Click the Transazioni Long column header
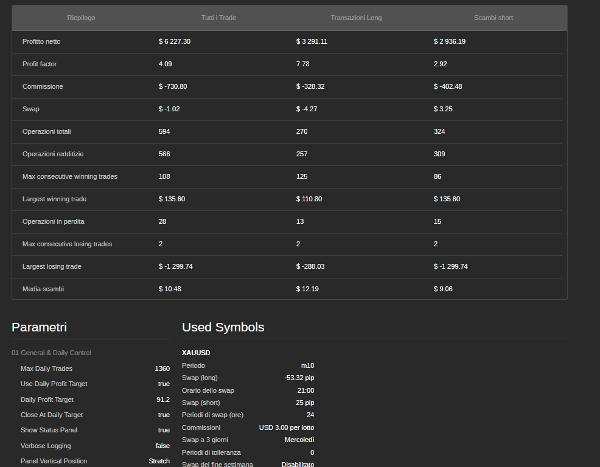The height and width of the screenshot is (467, 600). 356,18
